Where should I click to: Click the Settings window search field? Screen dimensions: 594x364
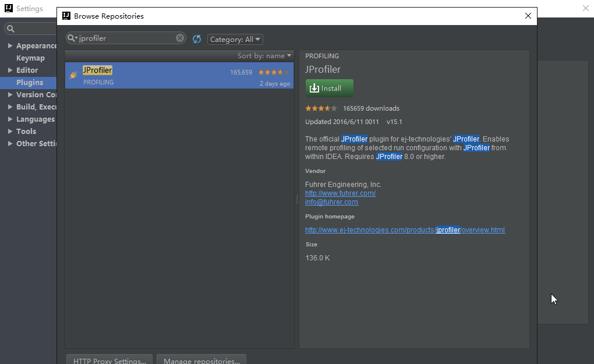(x=30, y=29)
